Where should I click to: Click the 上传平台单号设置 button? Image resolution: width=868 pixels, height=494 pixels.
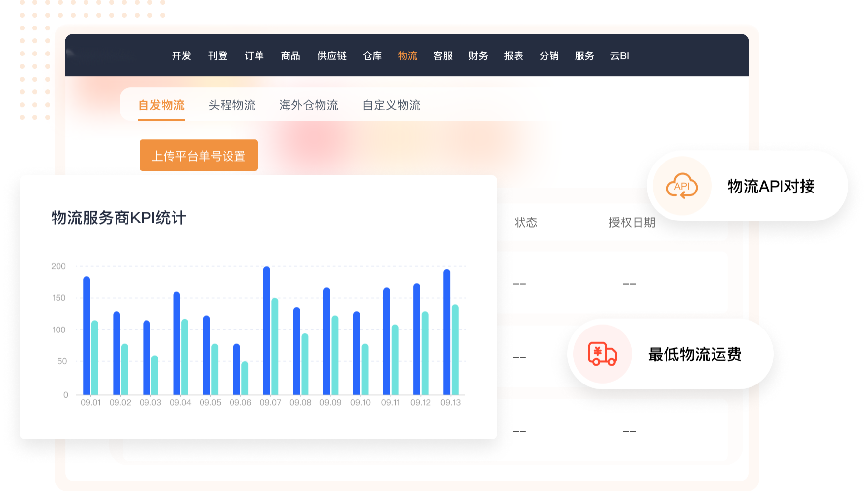199,156
